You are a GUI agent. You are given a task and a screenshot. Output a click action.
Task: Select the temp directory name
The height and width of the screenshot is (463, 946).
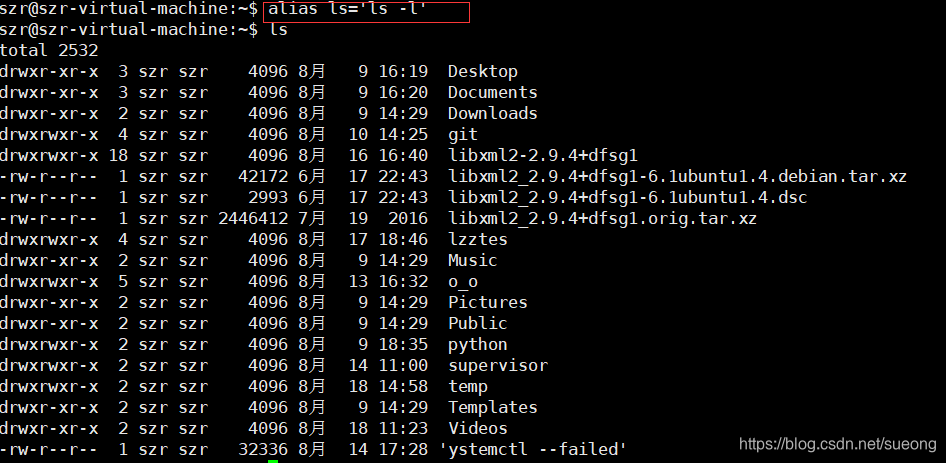pos(468,387)
